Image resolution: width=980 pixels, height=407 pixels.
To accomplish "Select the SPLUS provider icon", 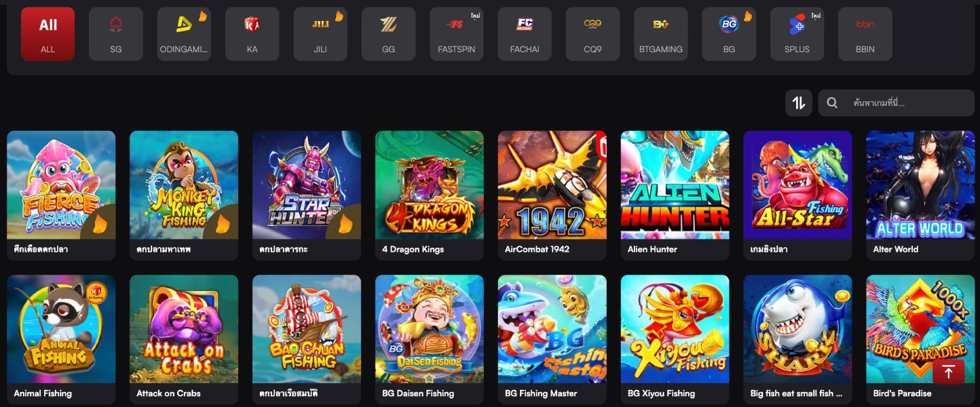I will [797, 26].
